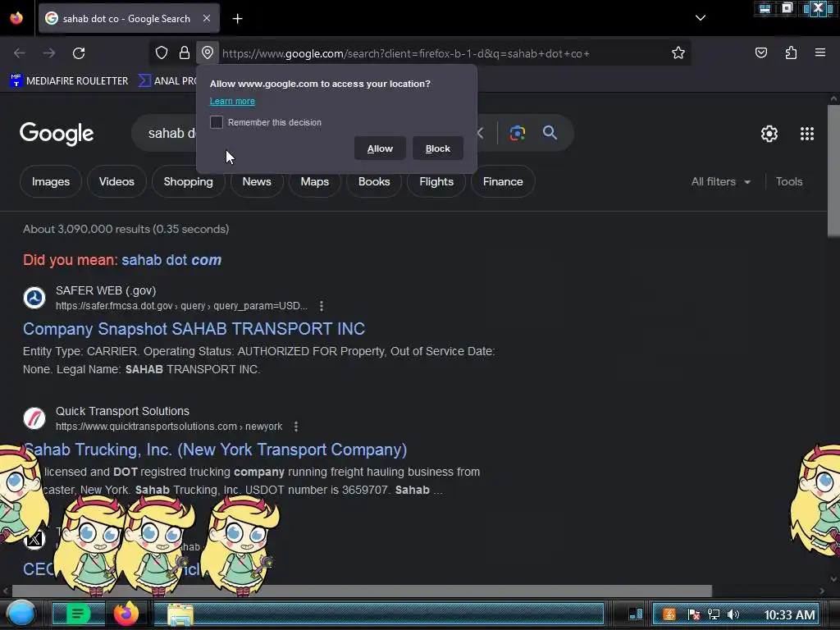The width and height of the screenshot is (840, 630).
Task: Close the sahab dot co Google Search tab
Action: [x=207, y=18]
